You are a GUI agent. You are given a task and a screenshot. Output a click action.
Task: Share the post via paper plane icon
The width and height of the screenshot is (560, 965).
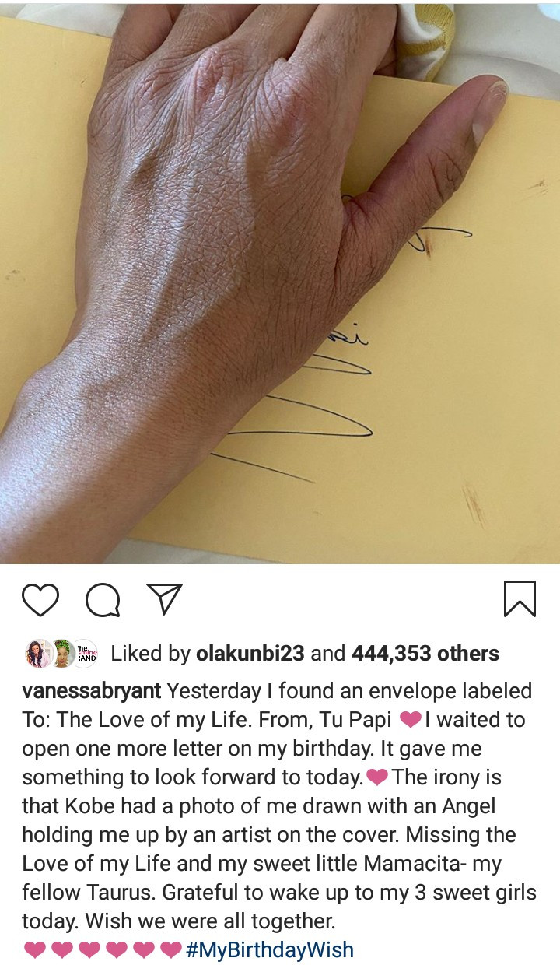tap(165, 599)
